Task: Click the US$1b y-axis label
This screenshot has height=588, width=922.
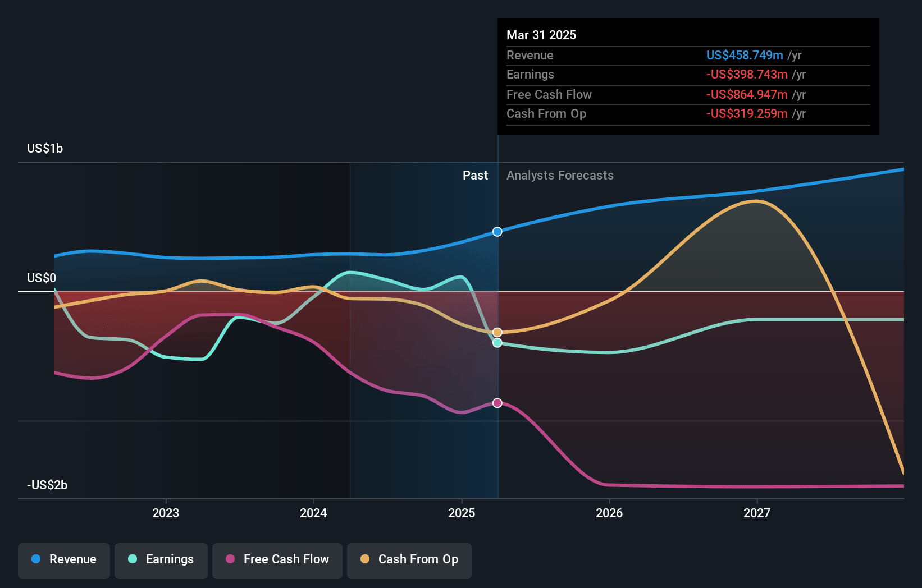Action: [x=45, y=149]
